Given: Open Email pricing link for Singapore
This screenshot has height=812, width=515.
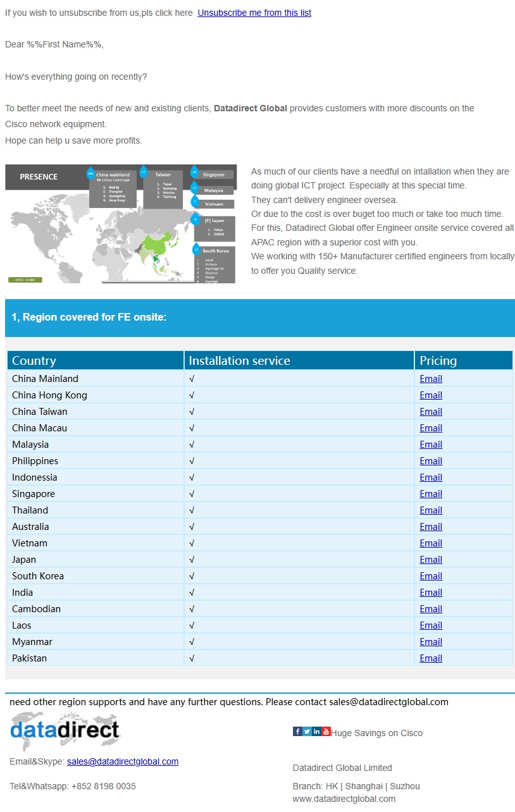Looking at the screenshot, I should coord(431,494).
